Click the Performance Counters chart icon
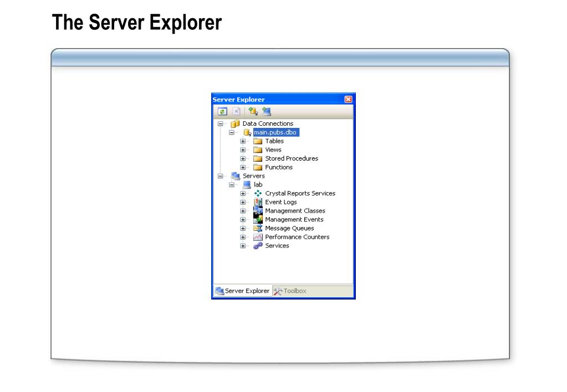Viewport: 567px width, 392px height. [x=258, y=237]
